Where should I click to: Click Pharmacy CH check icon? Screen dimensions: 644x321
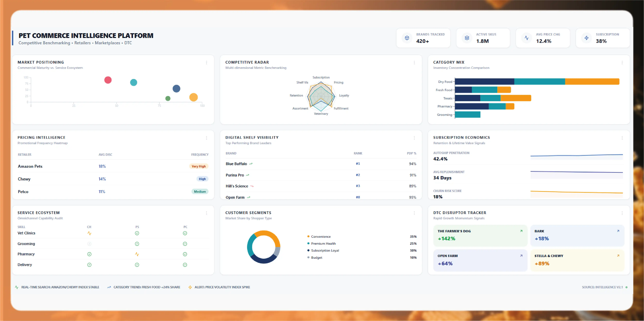[89, 254]
